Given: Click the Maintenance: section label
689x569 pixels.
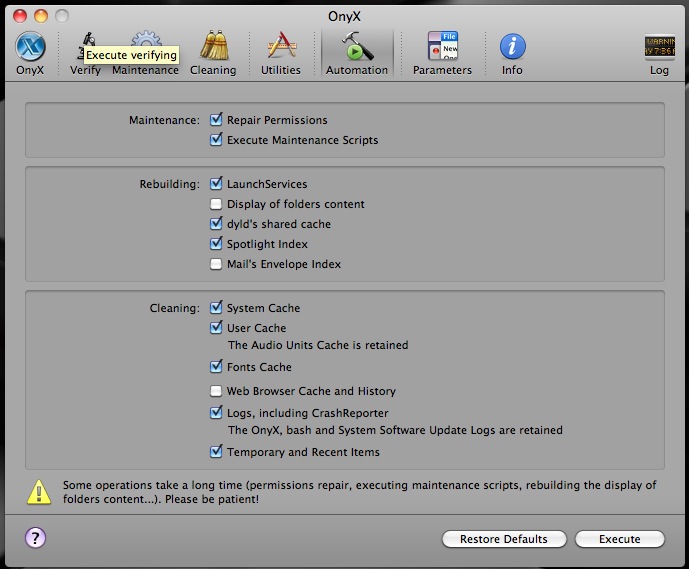Looking at the screenshot, I should click(x=164, y=120).
